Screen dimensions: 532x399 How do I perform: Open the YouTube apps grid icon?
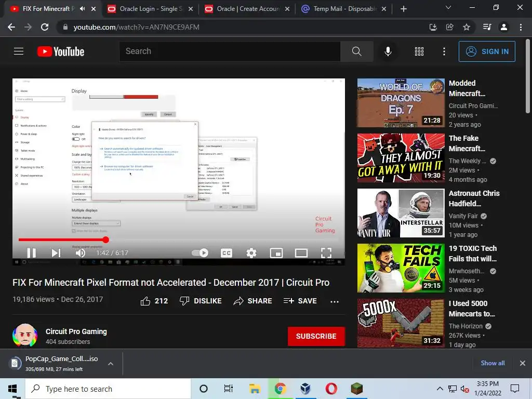[419, 51]
